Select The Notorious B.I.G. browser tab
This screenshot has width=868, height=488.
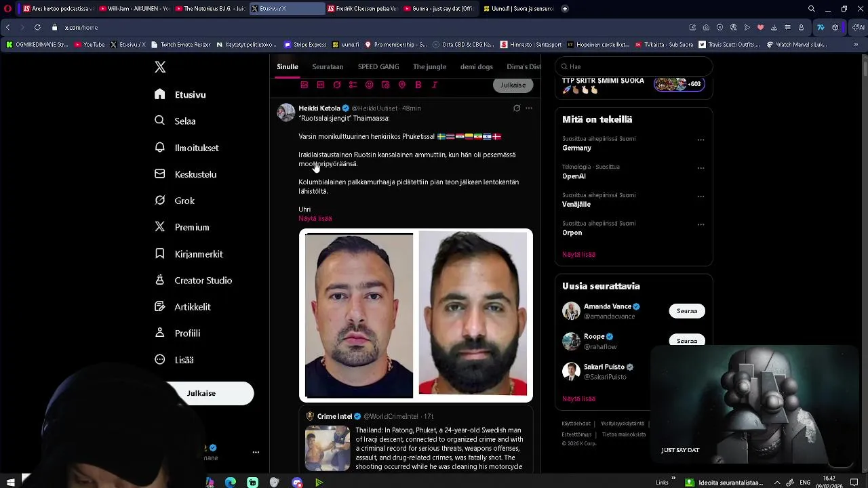[210, 9]
